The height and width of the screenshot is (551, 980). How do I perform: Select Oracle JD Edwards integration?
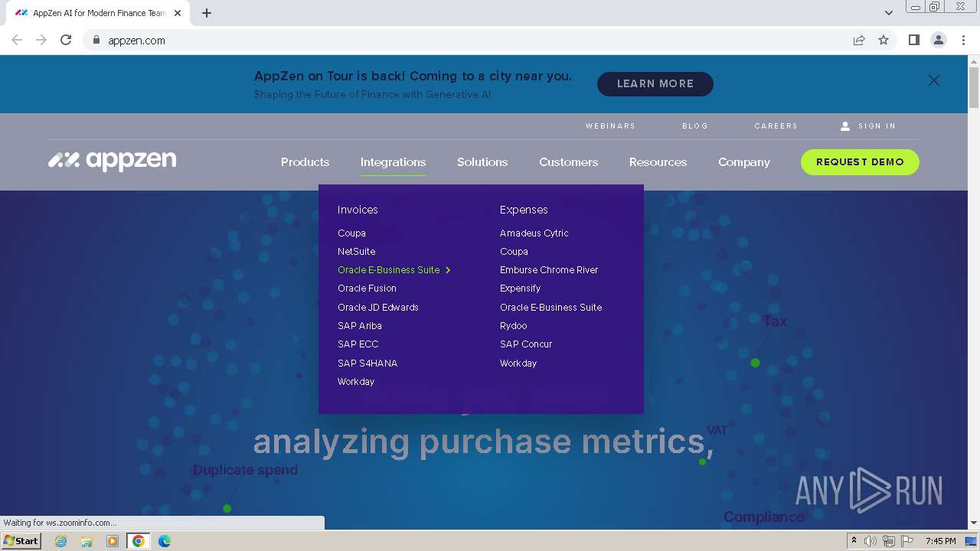click(x=378, y=308)
